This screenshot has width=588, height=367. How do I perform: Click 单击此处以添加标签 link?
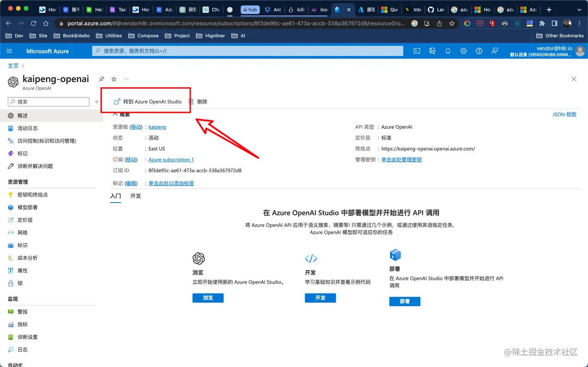click(x=171, y=183)
